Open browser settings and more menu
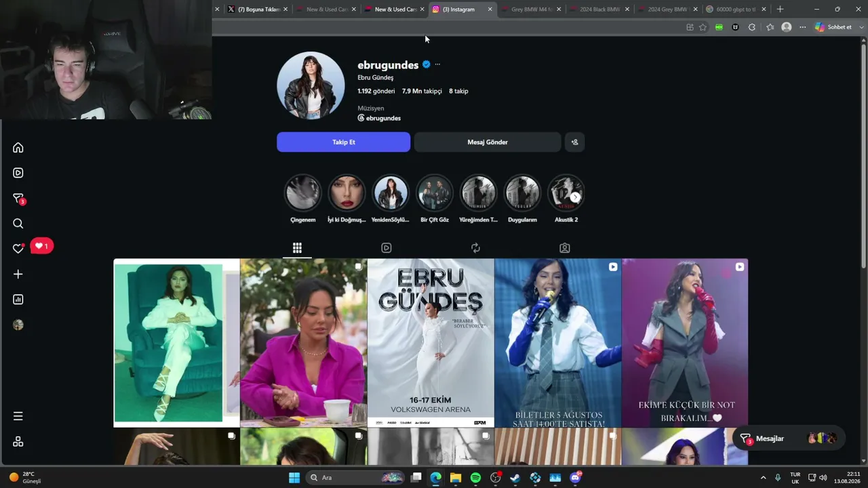Image resolution: width=868 pixels, height=488 pixels. tap(803, 27)
